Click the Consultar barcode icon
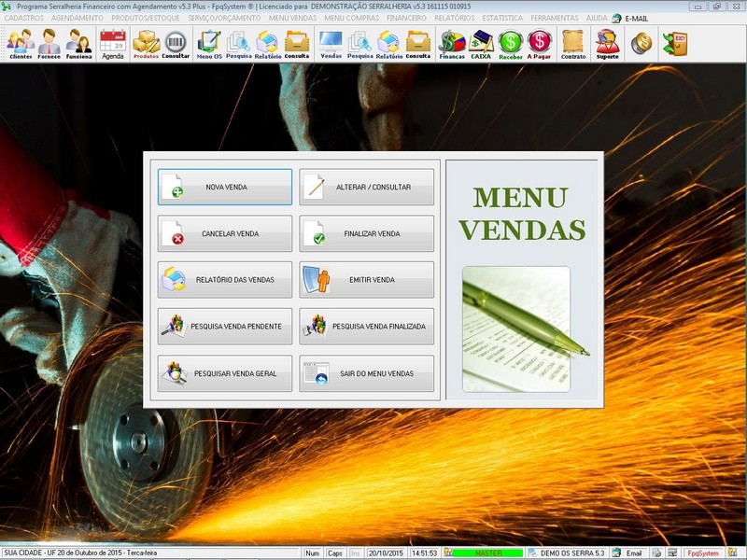The width and height of the screenshot is (747, 560). point(176,44)
